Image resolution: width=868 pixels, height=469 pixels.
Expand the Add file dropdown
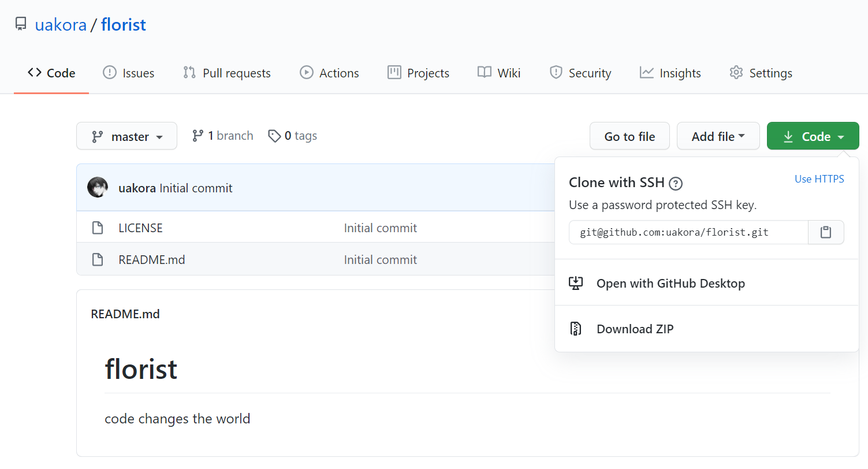pos(718,136)
